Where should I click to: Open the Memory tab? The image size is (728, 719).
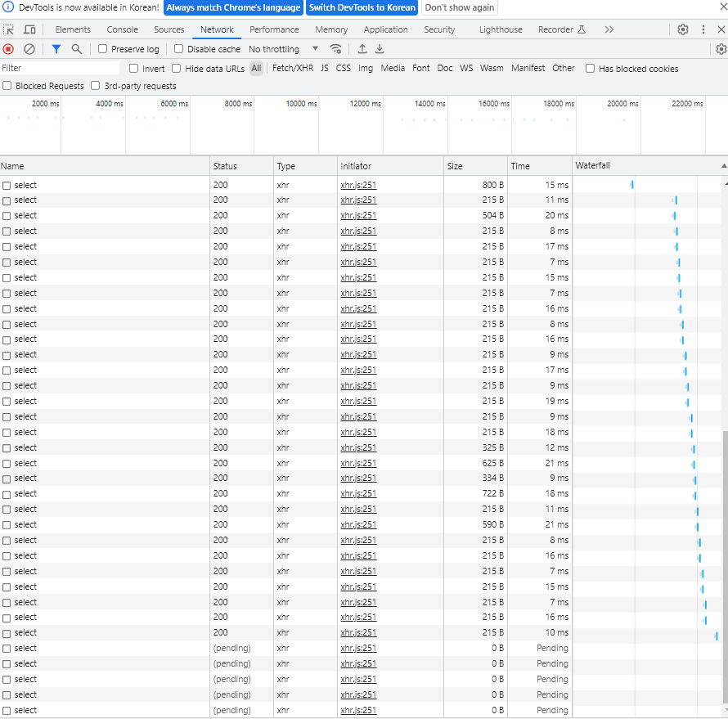click(x=331, y=29)
